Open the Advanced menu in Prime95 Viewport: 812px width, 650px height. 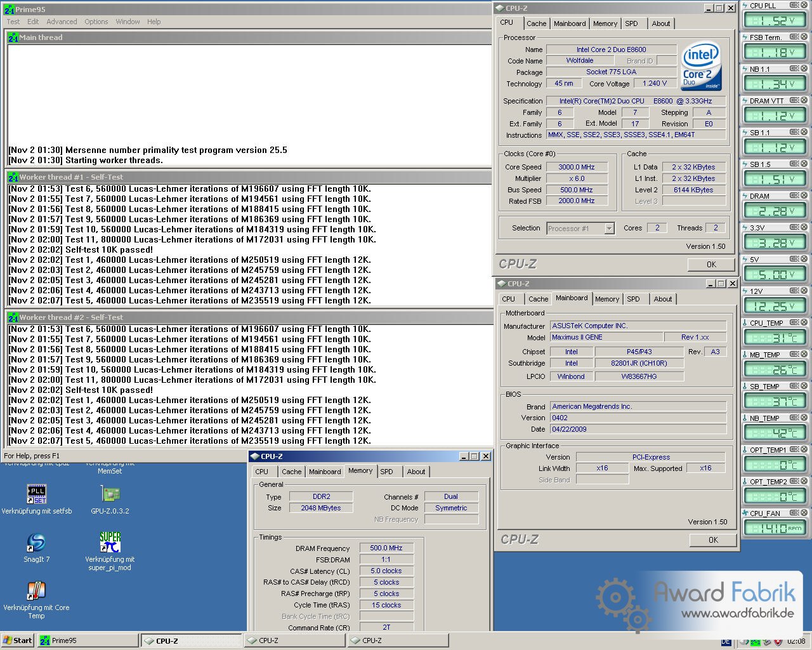62,22
